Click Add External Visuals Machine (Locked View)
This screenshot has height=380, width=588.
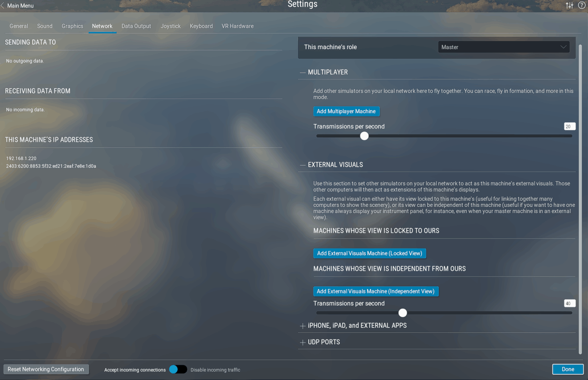tap(370, 253)
